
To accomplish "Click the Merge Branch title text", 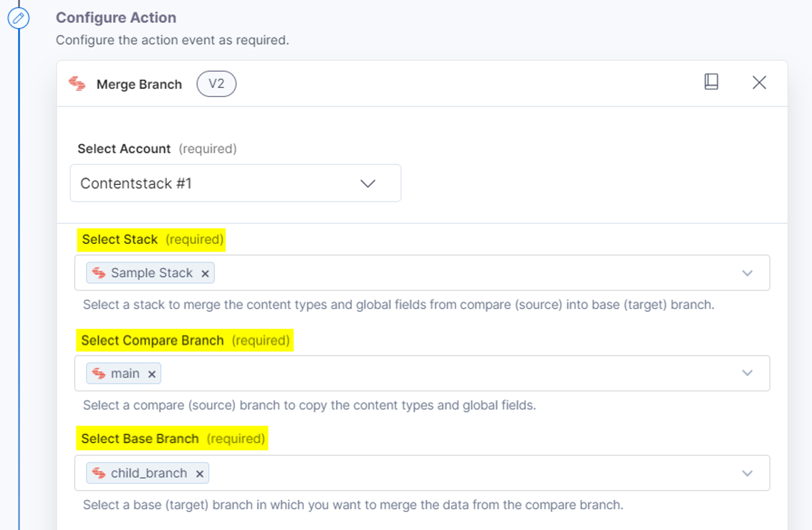I will click(139, 84).
